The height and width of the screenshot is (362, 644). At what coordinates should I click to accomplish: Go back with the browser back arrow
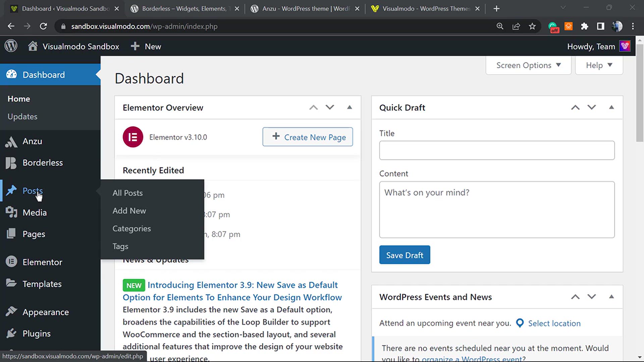tap(11, 26)
